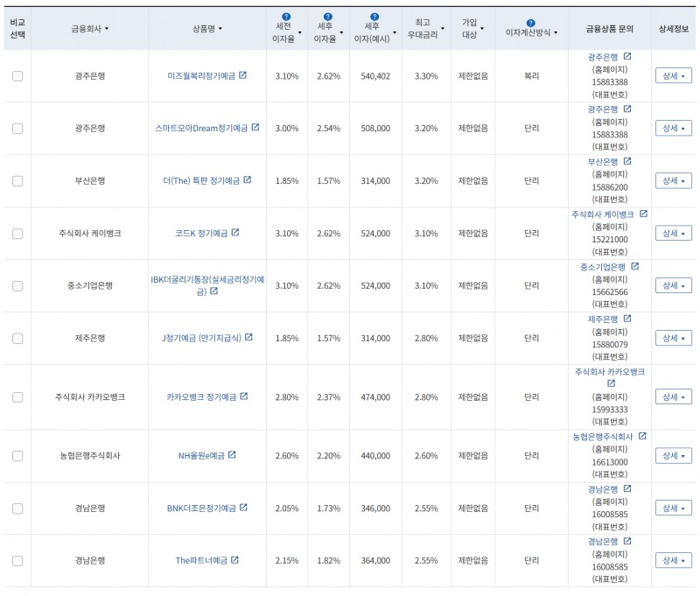Open NH올원e예금 product link

point(201,456)
